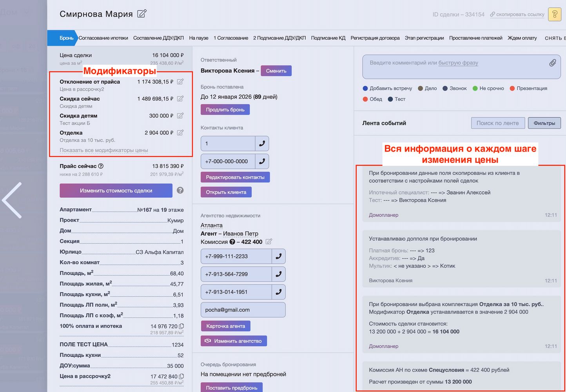Attach file with paperclip icon

coord(552,63)
